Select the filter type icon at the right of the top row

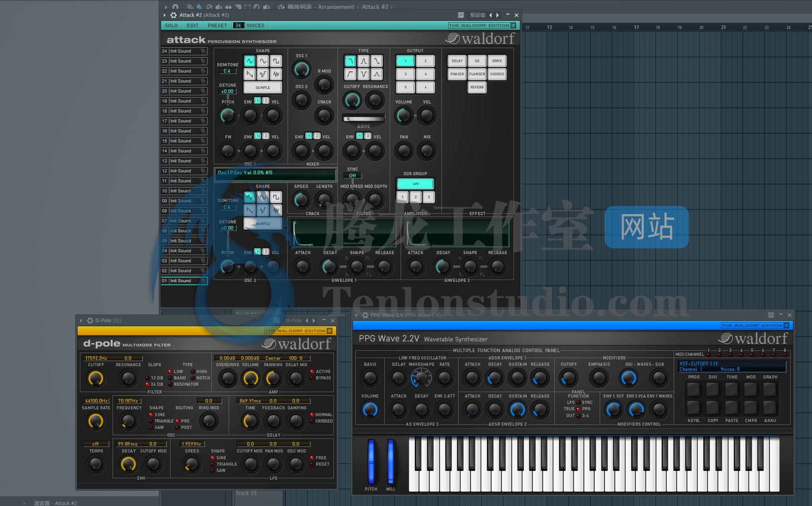tap(377, 61)
